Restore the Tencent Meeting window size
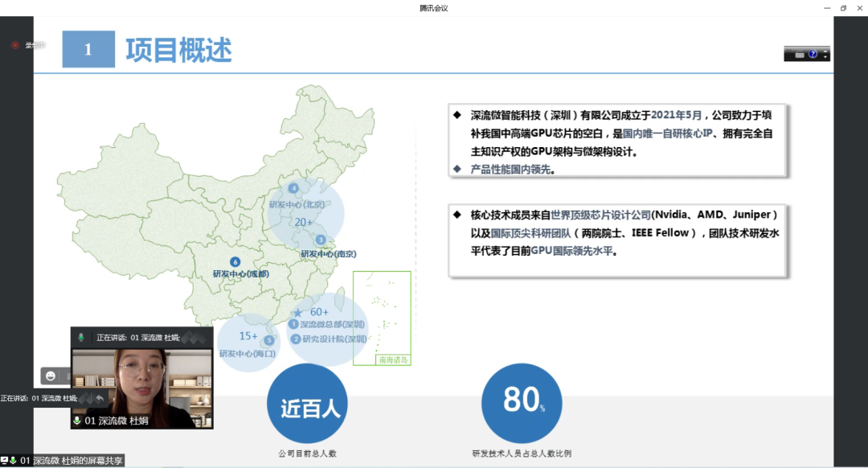This screenshot has width=868, height=468. (x=843, y=8)
